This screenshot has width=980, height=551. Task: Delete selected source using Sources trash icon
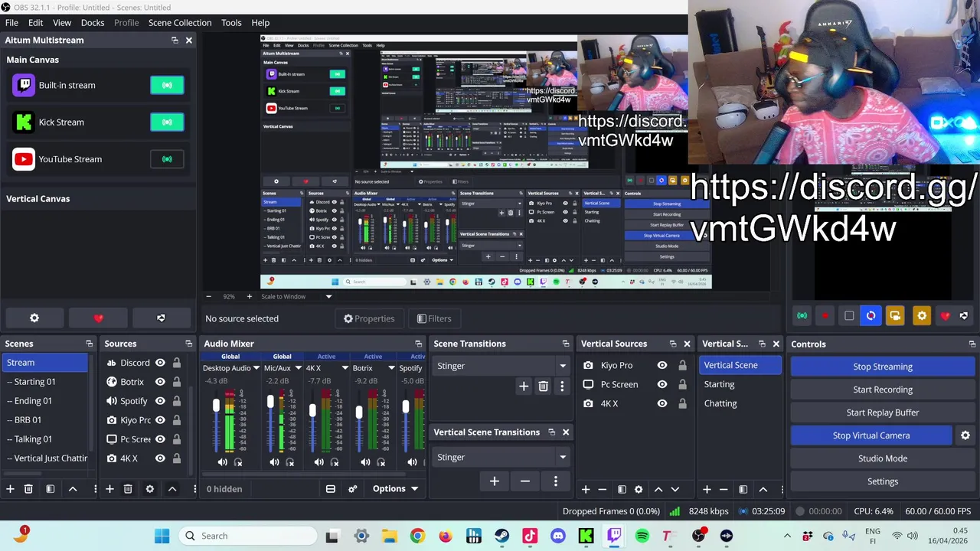click(128, 489)
